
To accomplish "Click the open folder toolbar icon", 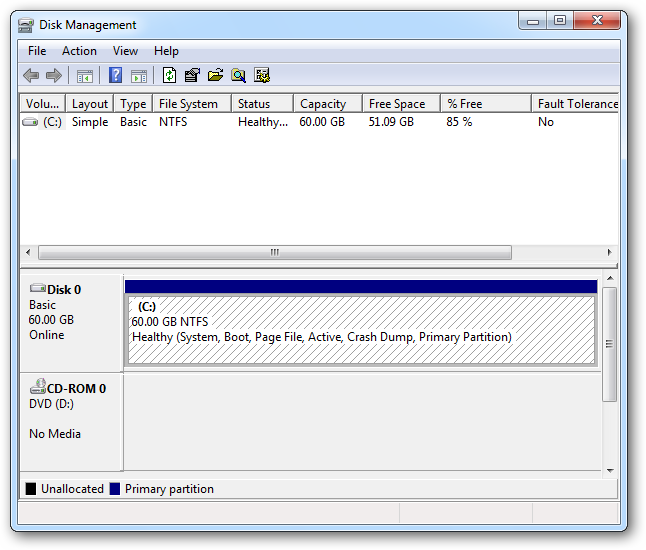I will coord(215,75).
